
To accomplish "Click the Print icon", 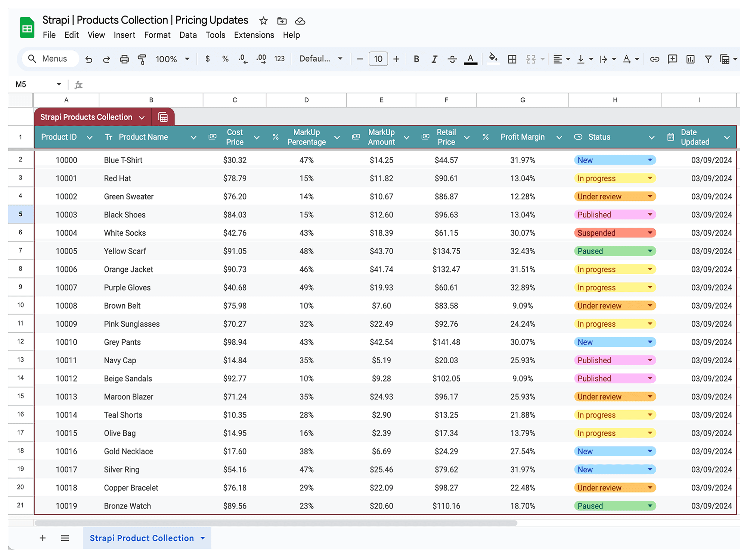I will tap(124, 59).
